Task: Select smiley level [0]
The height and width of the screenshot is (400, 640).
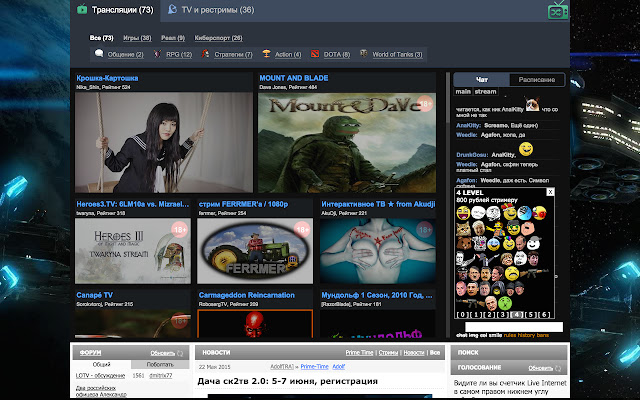Action: [x=462, y=315]
